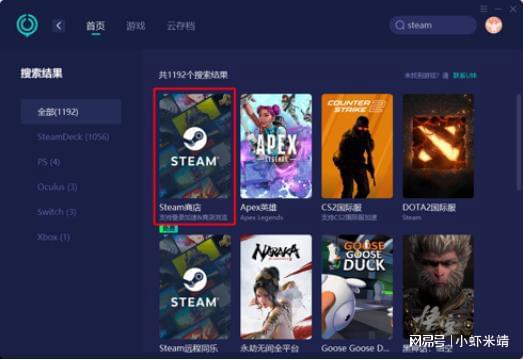Go back with the left chevron button

click(x=59, y=26)
